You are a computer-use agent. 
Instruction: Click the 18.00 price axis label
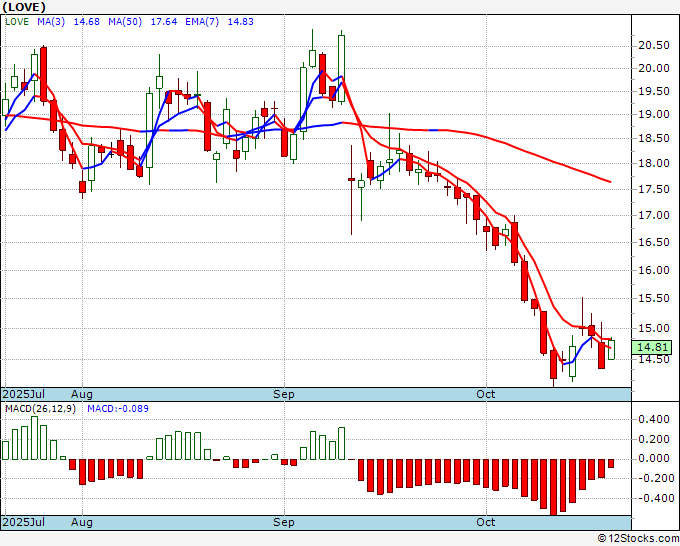pyautogui.click(x=654, y=163)
